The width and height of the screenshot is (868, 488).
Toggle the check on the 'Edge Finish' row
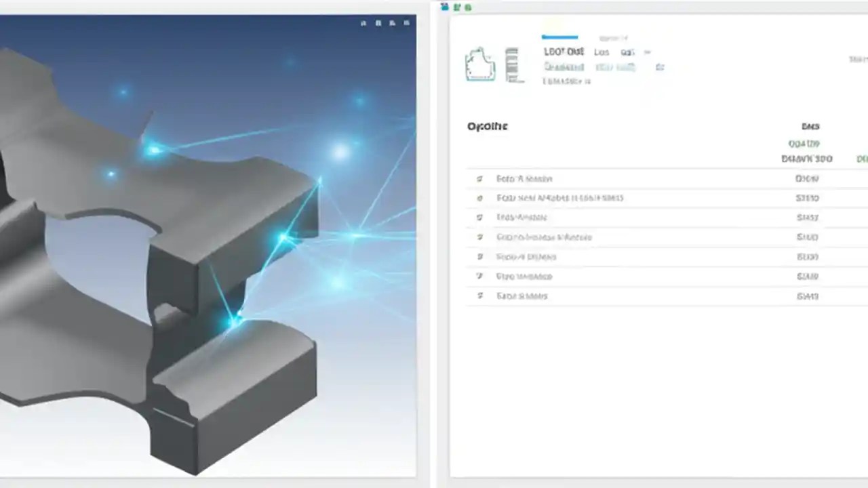pos(479,218)
